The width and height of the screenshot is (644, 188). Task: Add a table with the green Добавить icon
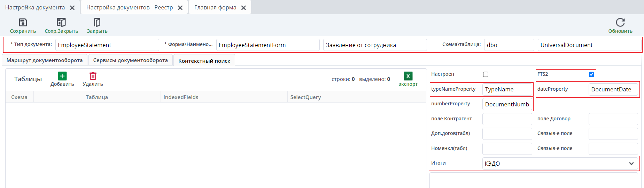(x=62, y=76)
